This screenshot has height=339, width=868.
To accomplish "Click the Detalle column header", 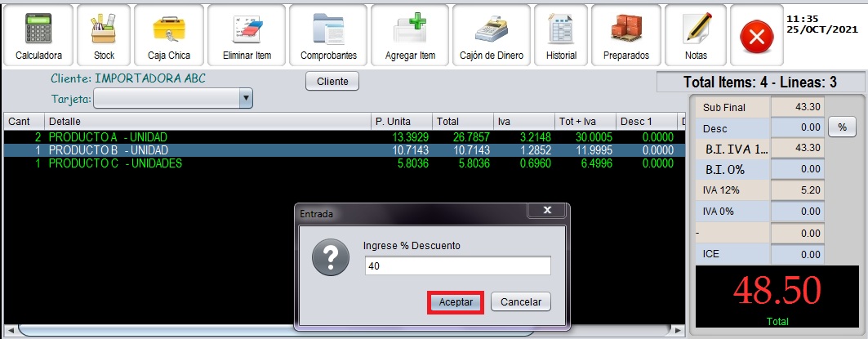I will (204, 121).
